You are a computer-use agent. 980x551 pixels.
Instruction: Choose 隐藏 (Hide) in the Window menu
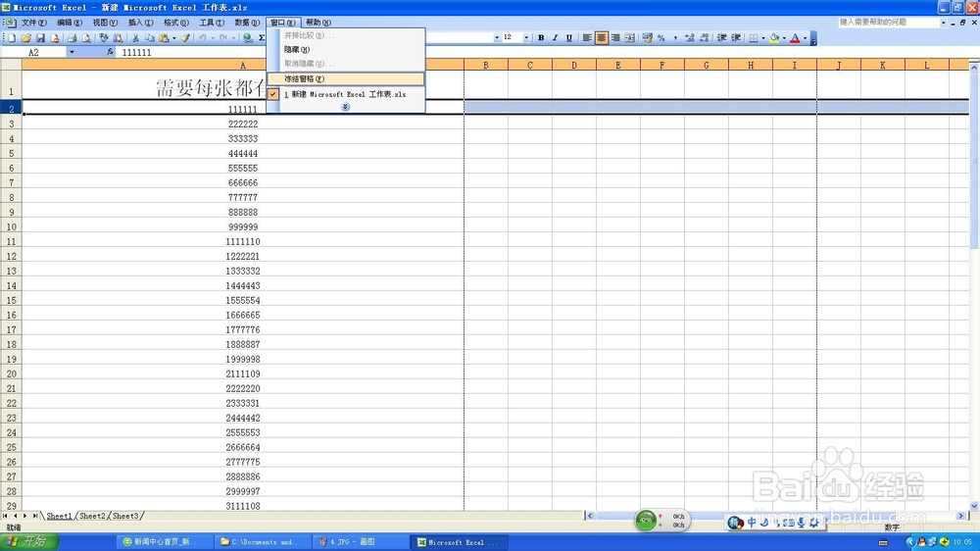click(x=346, y=49)
